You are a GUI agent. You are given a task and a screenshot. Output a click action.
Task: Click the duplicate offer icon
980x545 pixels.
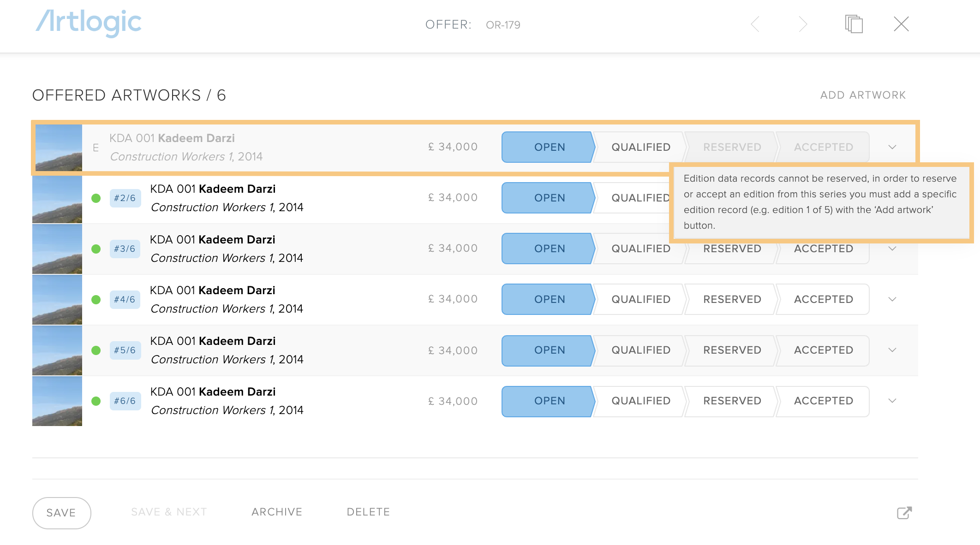point(854,24)
